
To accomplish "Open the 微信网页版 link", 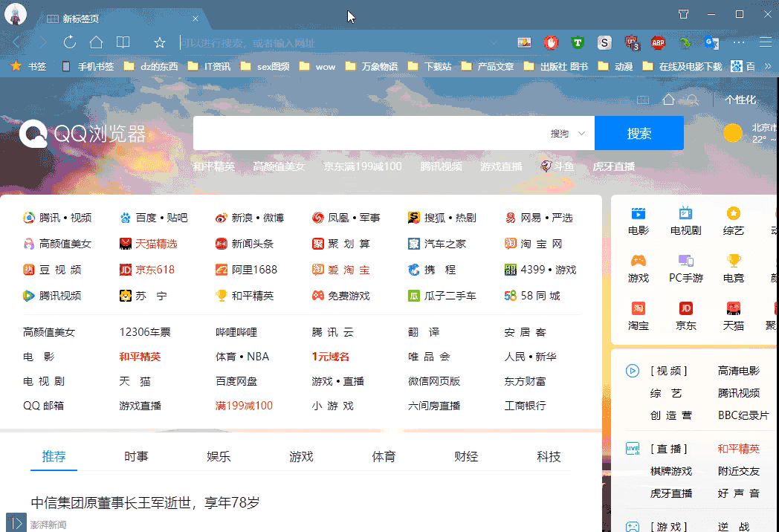I will click(434, 381).
